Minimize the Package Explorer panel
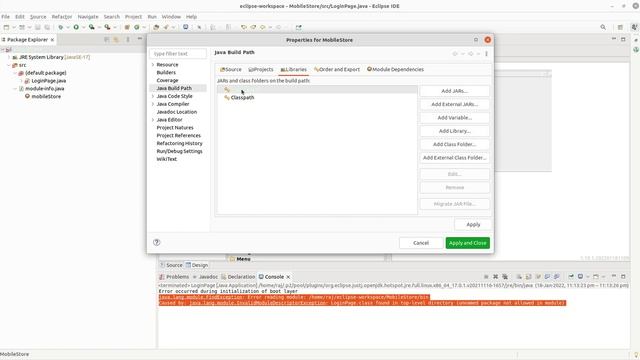 coord(140,39)
